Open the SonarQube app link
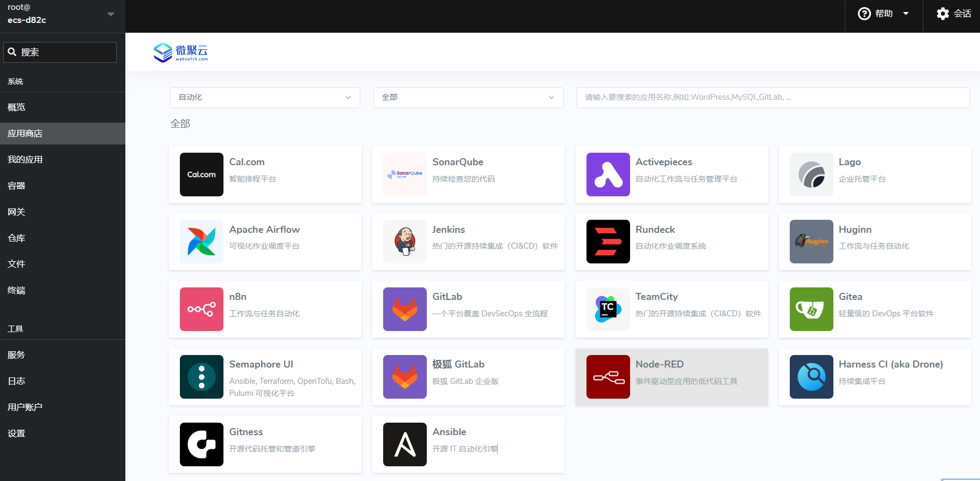Viewport: 980px width, 481px height. point(457,162)
